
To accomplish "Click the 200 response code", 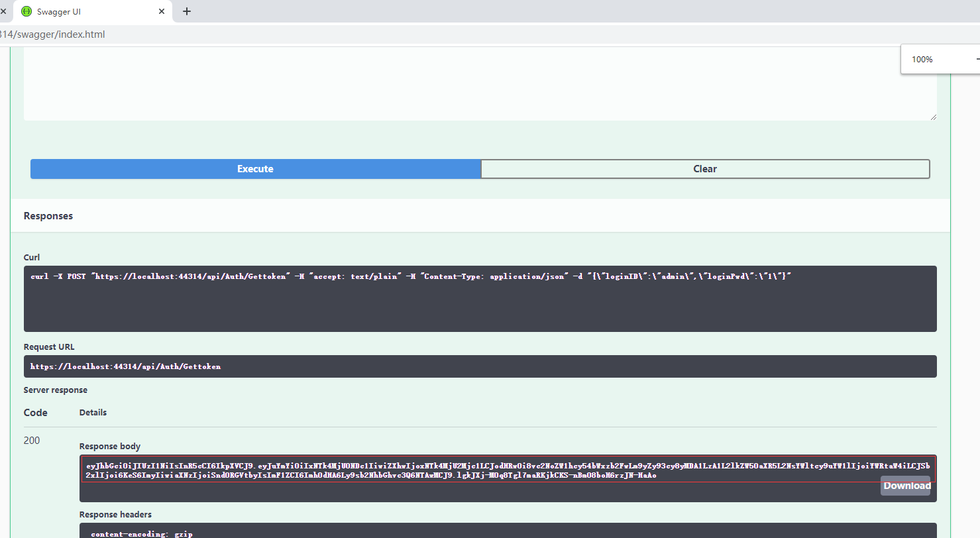I will click(x=32, y=441).
